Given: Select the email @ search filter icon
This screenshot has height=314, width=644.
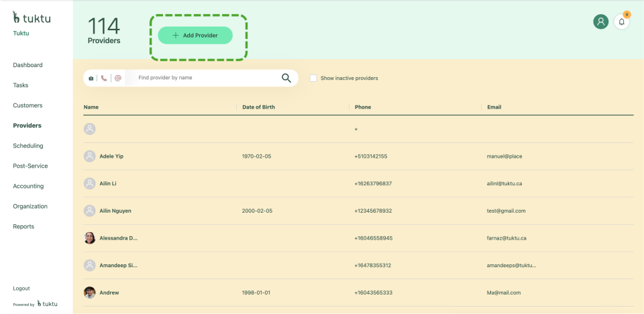Looking at the screenshot, I should 118,78.
